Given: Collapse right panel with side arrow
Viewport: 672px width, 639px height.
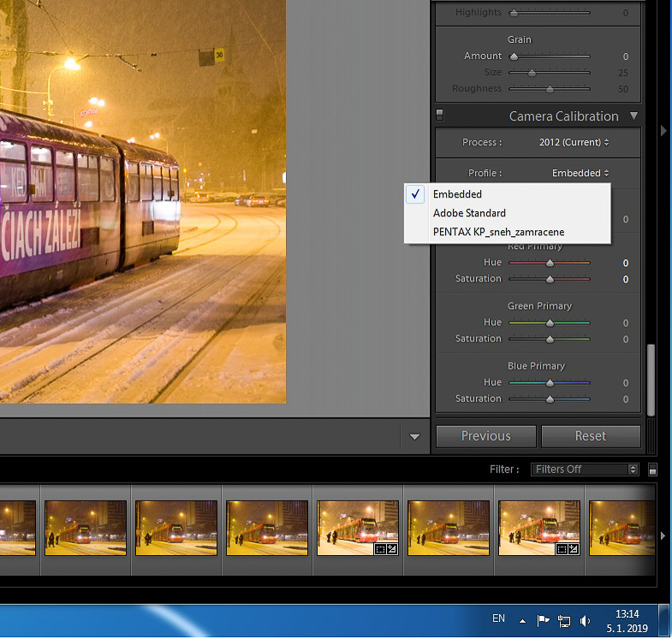Looking at the screenshot, I should pos(663,131).
